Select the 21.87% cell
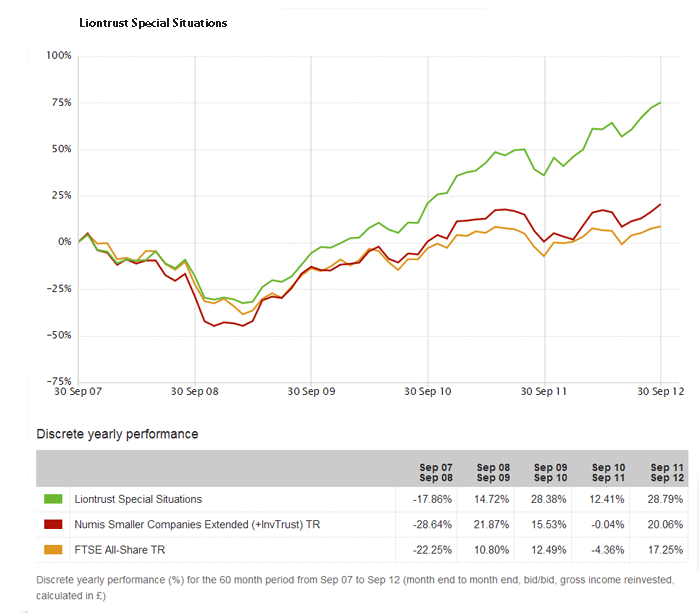700x613 pixels. [x=491, y=524]
